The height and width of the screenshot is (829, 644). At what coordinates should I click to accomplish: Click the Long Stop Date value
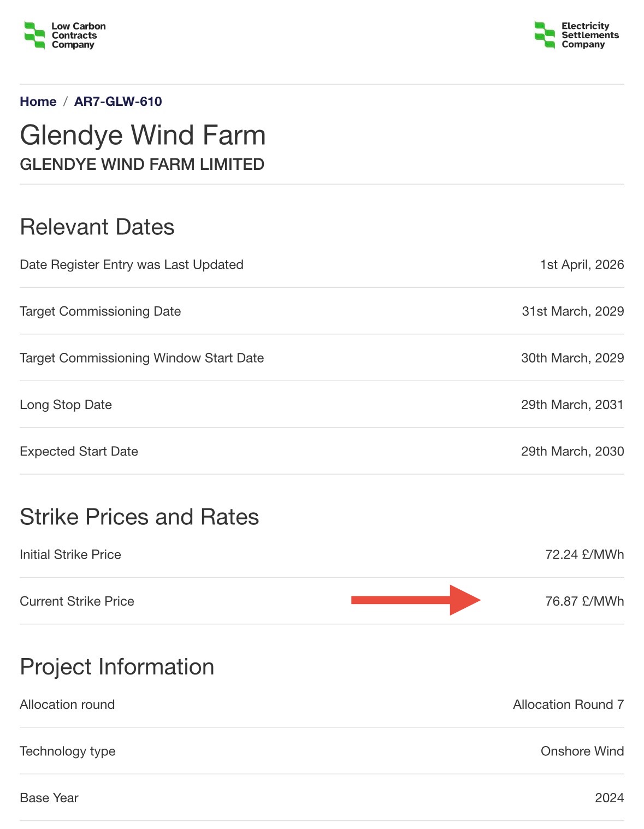click(x=572, y=405)
